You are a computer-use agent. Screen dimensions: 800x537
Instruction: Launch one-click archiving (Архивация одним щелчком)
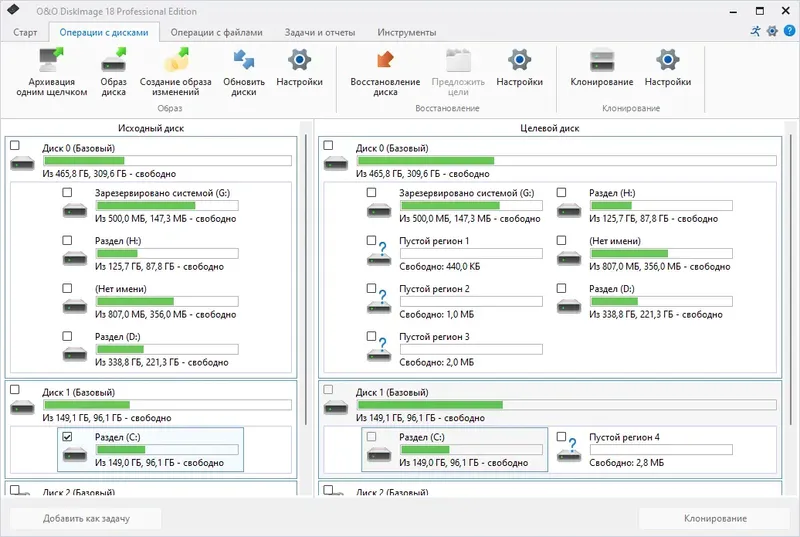point(52,72)
